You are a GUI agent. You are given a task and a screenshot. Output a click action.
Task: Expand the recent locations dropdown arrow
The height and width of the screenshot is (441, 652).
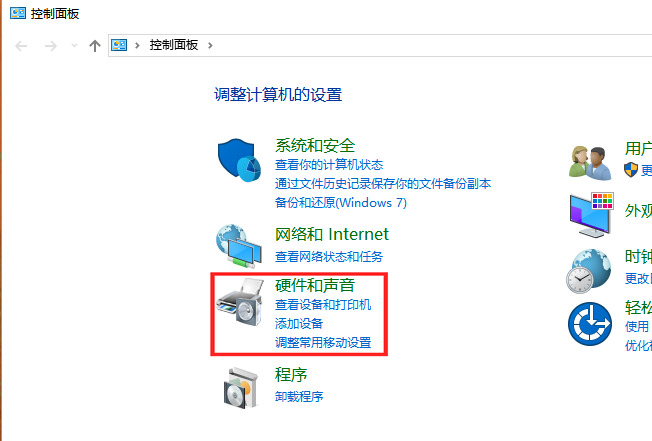[x=74, y=45]
